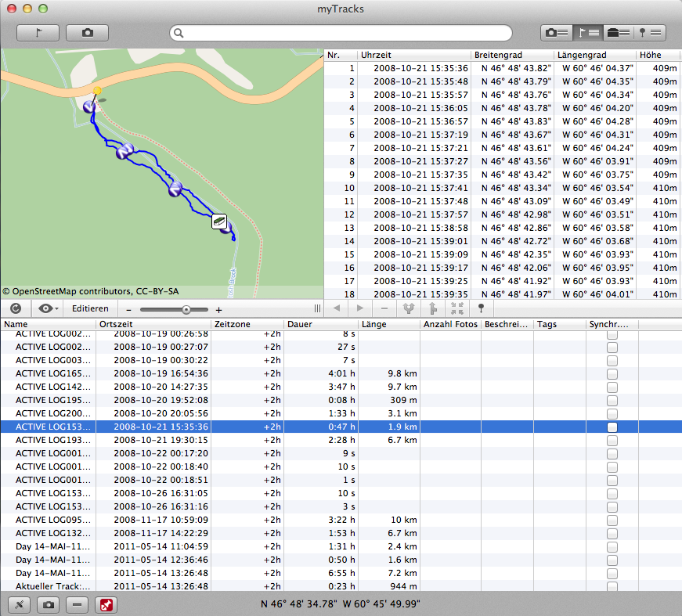The width and height of the screenshot is (682, 616).
Task: Go to next track point arrow
Action: coord(359,308)
